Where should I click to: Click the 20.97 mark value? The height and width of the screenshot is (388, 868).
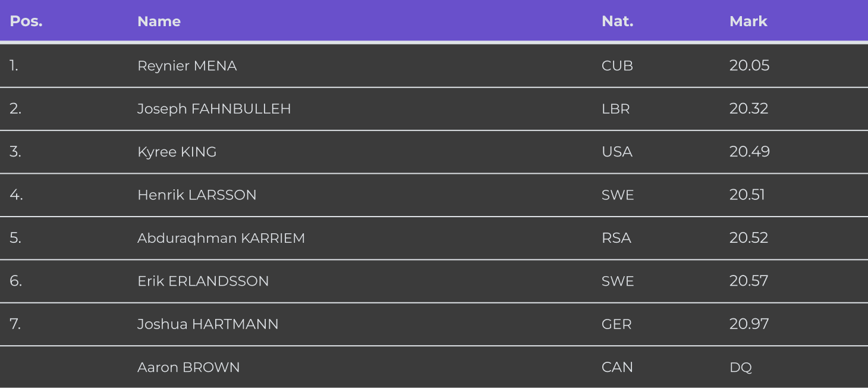pyautogui.click(x=749, y=324)
